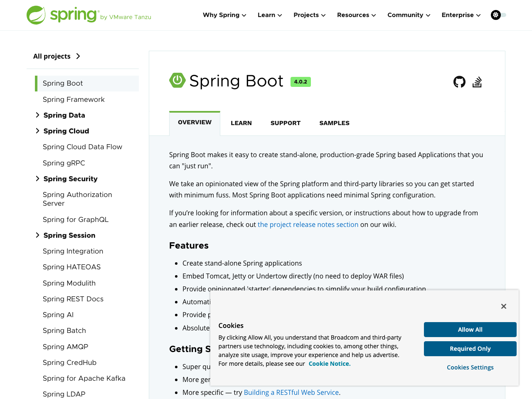Click the theme settings gear icon
Image resolution: width=532 pixels, height=399 pixels.
(495, 15)
